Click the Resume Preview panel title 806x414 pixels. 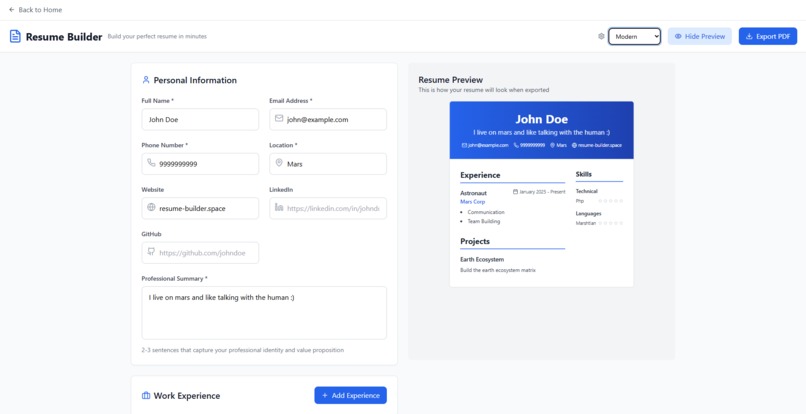click(x=450, y=80)
